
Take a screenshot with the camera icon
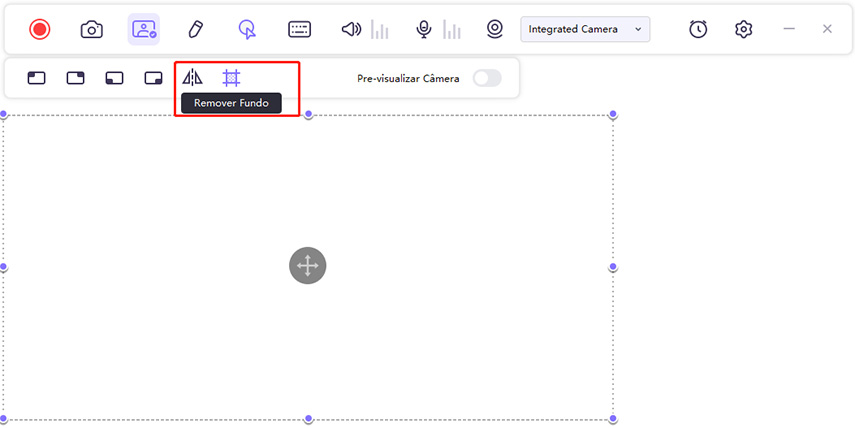92,29
